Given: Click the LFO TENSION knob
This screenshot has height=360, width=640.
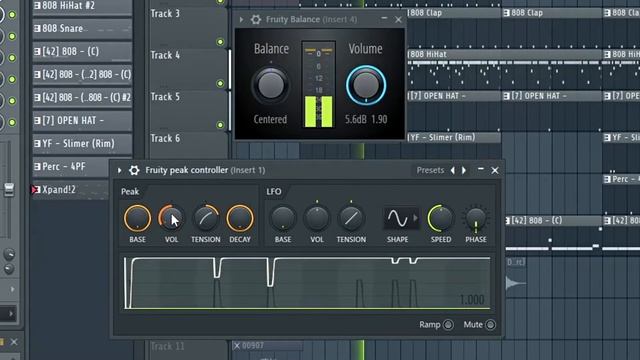Looking at the screenshot, I should tap(351, 218).
